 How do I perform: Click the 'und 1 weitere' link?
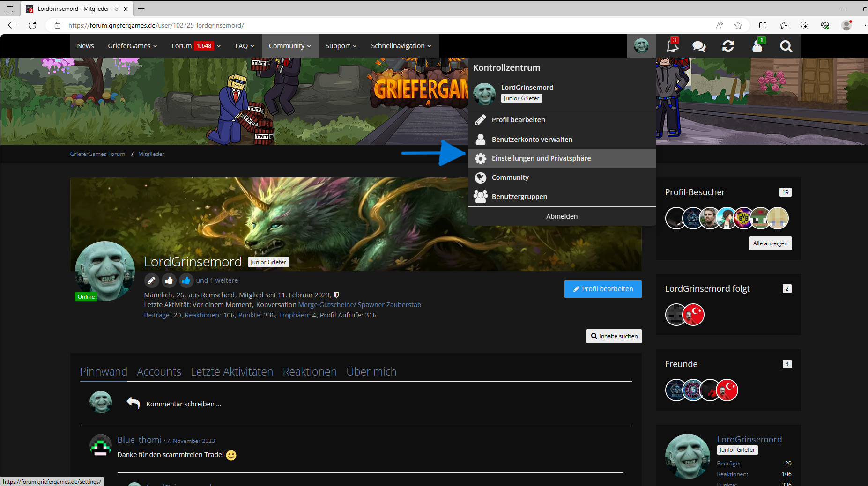click(217, 280)
